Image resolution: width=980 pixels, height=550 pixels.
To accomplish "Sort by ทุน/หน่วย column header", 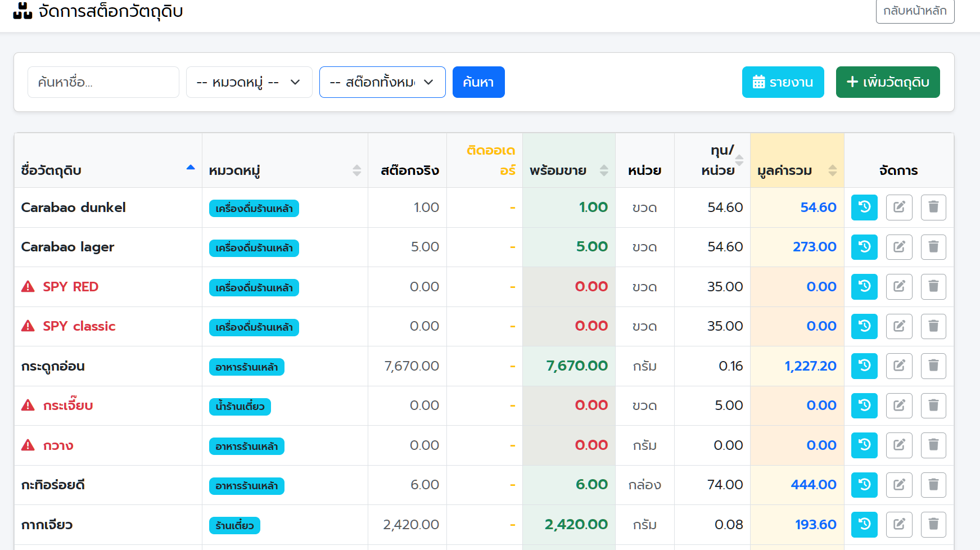I will tap(712, 160).
